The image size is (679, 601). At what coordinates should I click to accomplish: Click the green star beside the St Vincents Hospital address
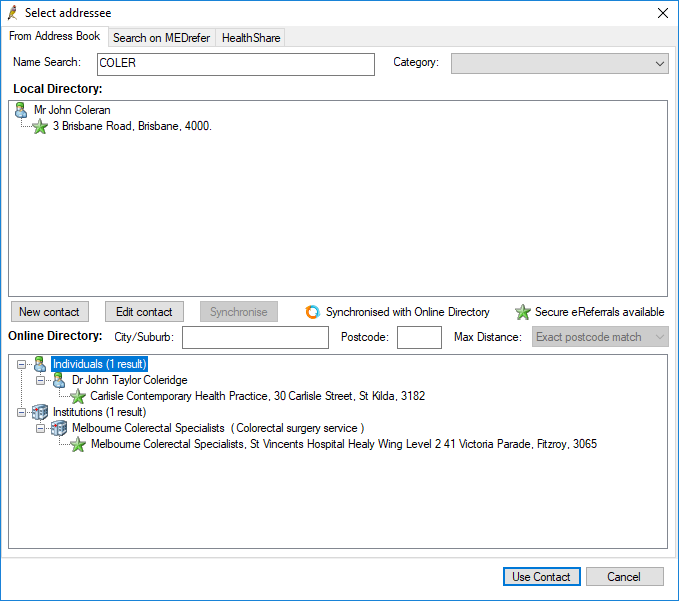click(x=78, y=444)
